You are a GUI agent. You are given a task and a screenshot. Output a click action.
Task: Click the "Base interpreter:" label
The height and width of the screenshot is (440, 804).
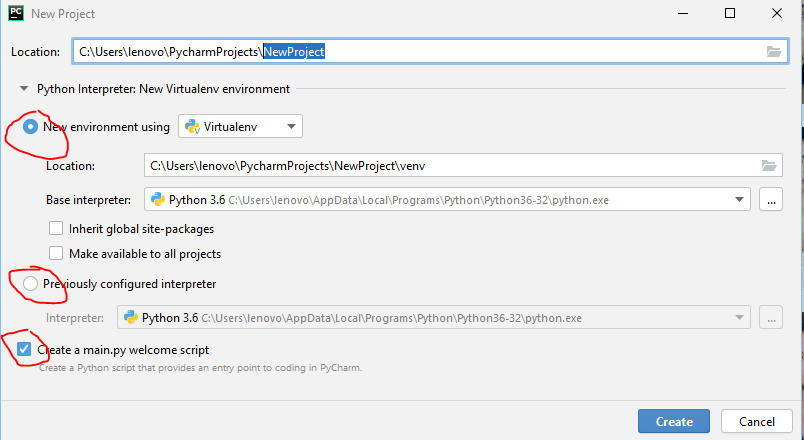88,199
